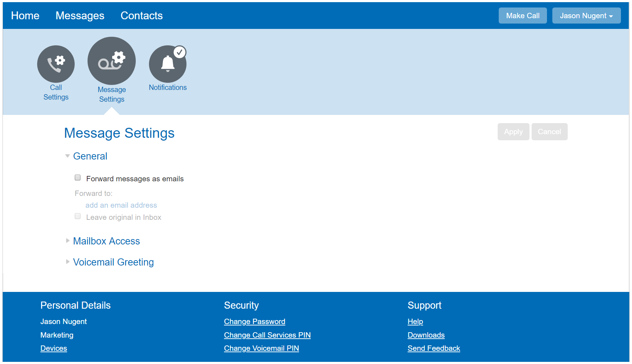
Task: Select the Message Settings voicemail-gear icon
Action: [111, 61]
